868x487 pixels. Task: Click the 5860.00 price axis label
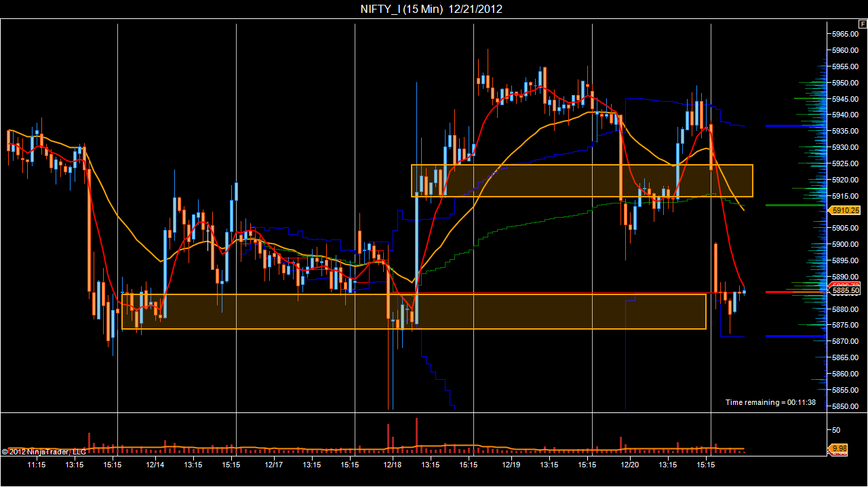(846, 374)
